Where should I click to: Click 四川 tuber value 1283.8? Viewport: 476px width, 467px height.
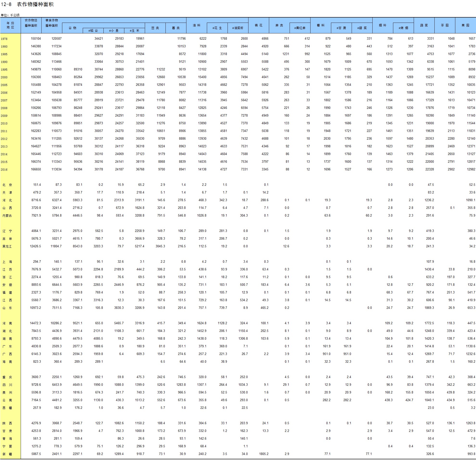(x=181, y=385)
